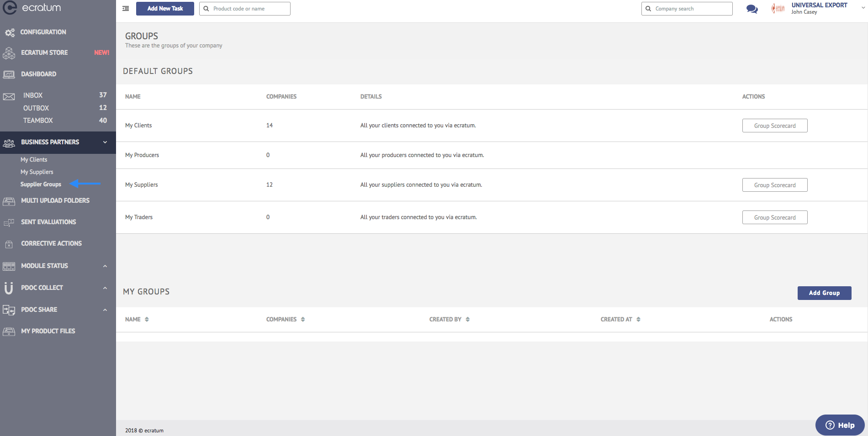The height and width of the screenshot is (436, 868).
Task: Click the NEW! badge on Ecratum Store
Action: [x=102, y=53]
